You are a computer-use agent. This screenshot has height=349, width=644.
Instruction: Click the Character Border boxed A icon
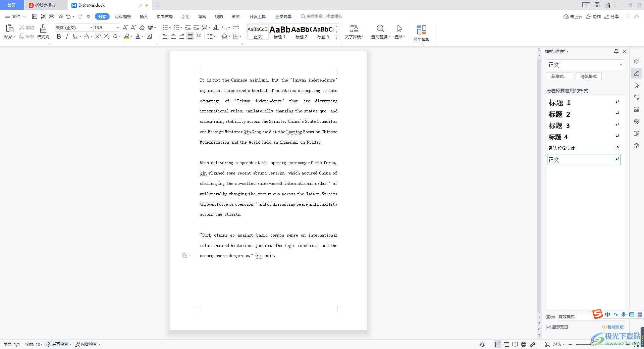(150, 36)
